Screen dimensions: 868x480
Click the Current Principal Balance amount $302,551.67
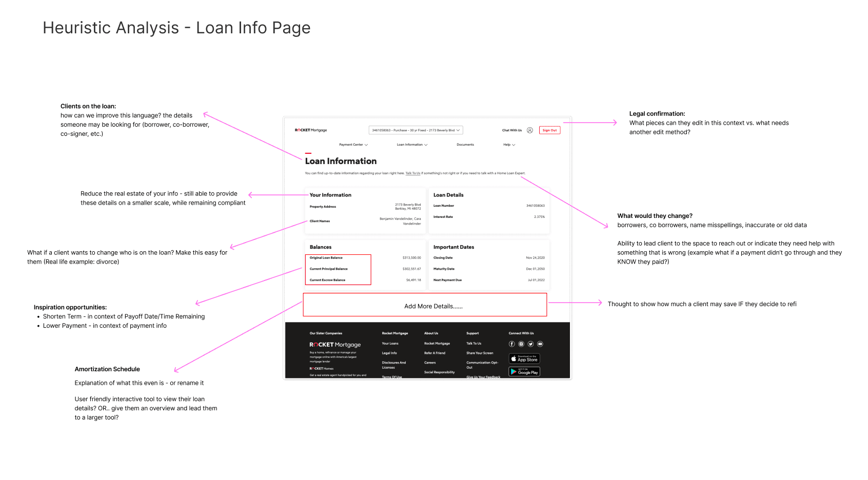[x=411, y=269]
